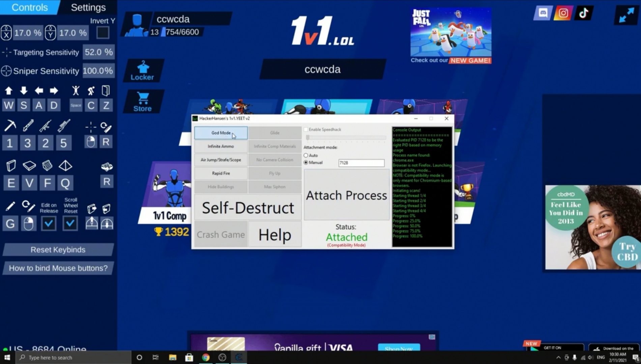Click Y sensitivity 17.0 % value

[x=72, y=33]
